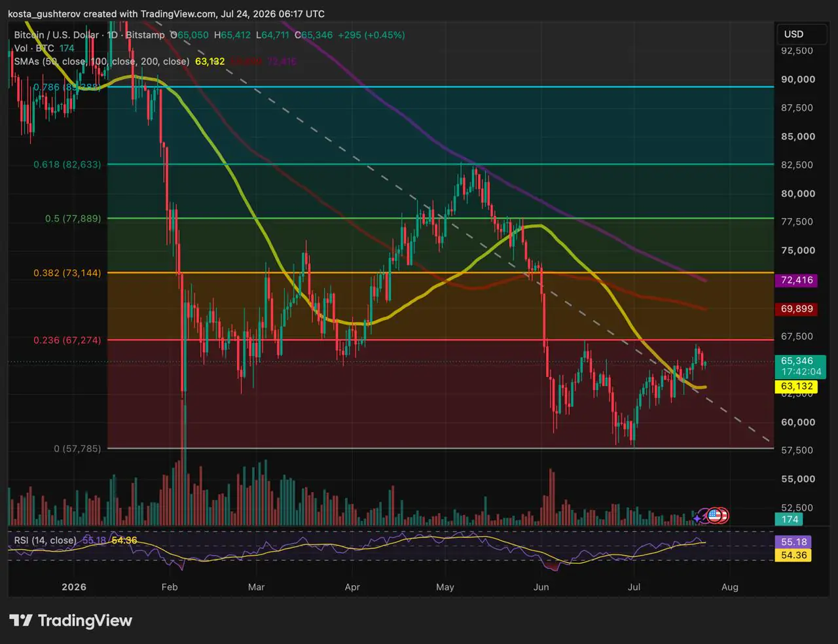Click the yellow 54.36 RSI axis tag
The height and width of the screenshot is (644, 838).
pos(793,555)
